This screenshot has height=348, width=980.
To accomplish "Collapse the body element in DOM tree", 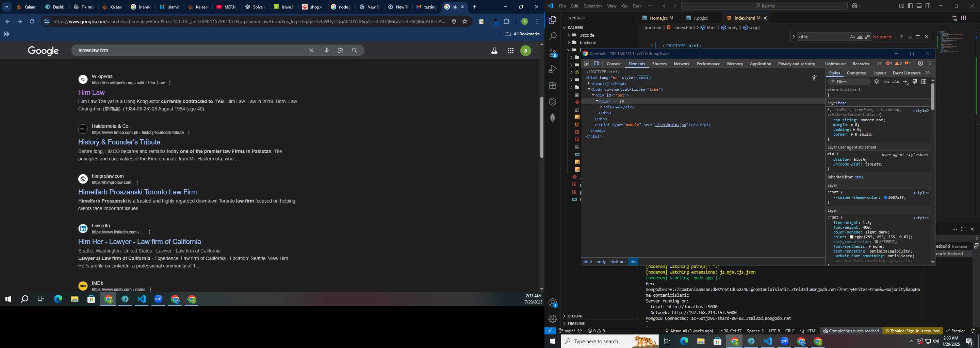I will pos(589,90).
